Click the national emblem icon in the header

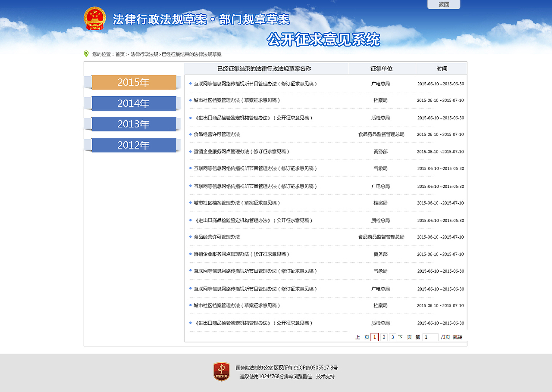click(95, 18)
